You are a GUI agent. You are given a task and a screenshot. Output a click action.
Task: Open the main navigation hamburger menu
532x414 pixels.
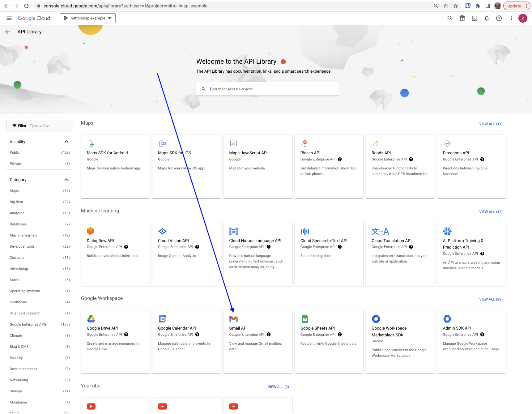pos(9,18)
